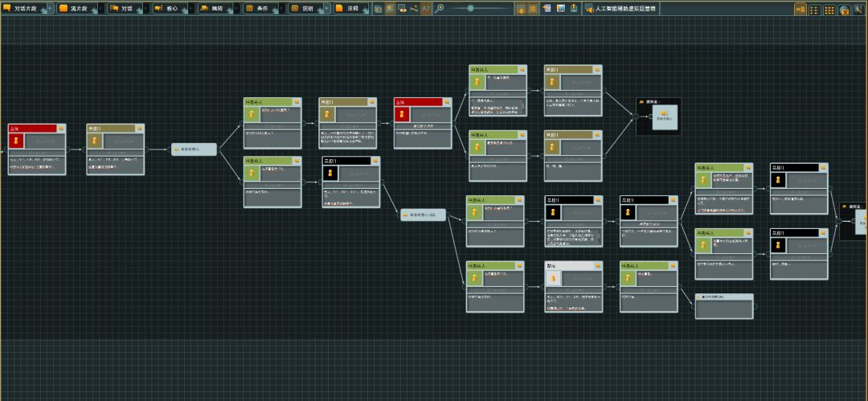Click the yellow figure avatar in the white-header node
The width and height of the screenshot is (868, 401).
554,277
